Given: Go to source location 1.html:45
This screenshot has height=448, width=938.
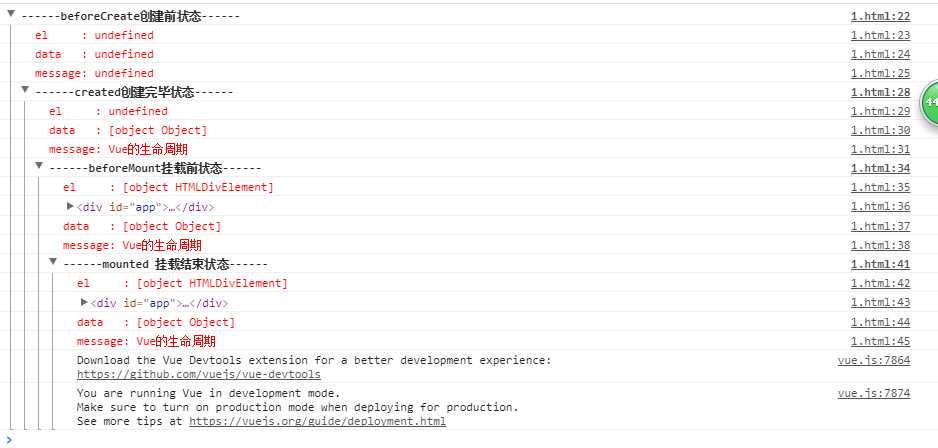Looking at the screenshot, I should tap(880, 341).
